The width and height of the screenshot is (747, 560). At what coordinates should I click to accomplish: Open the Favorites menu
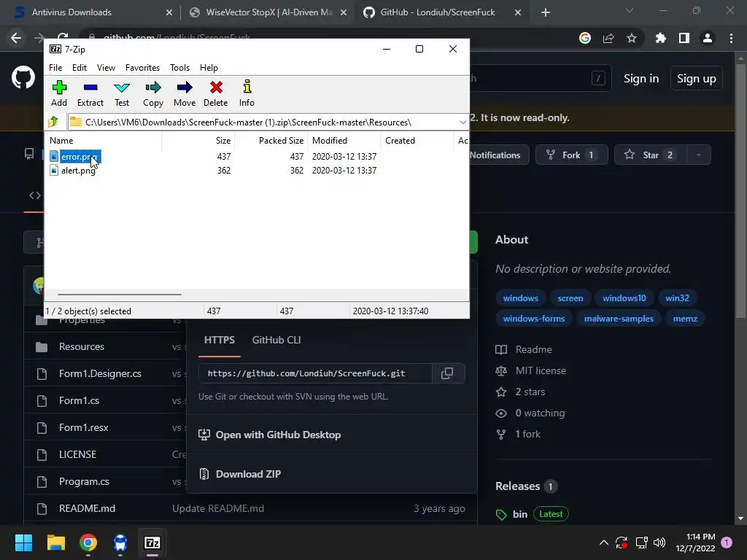tap(142, 68)
